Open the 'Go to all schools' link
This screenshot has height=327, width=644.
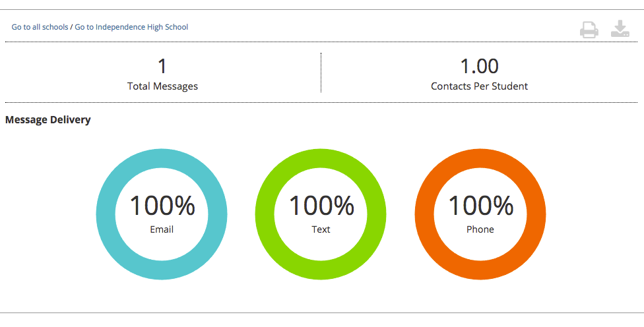pyautogui.click(x=40, y=27)
